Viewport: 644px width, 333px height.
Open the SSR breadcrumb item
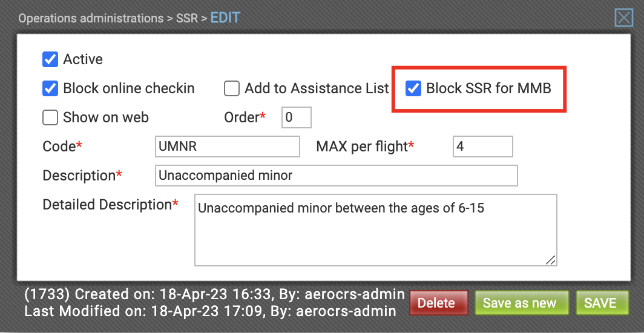pos(187,19)
